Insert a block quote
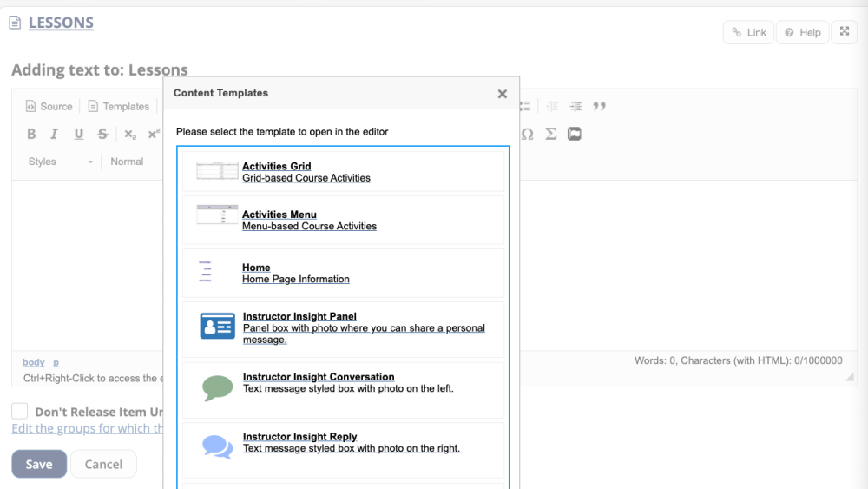The width and height of the screenshot is (868, 489). point(600,106)
